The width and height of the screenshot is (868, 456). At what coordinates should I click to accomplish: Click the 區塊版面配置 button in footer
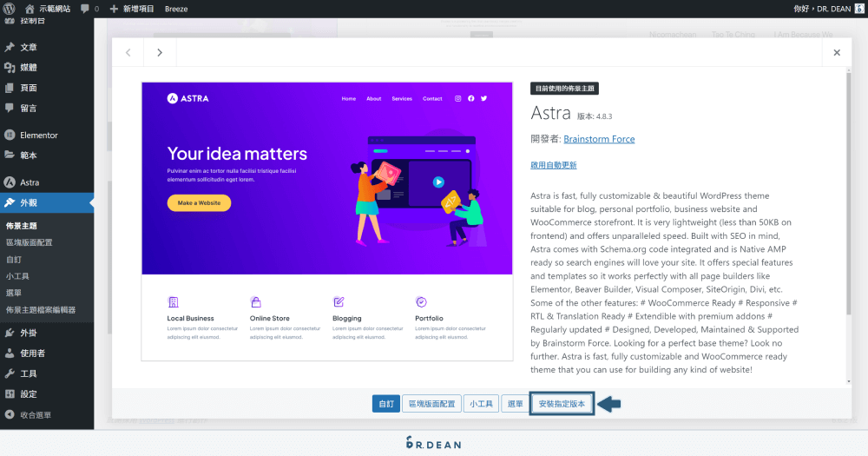[x=431, y=404]
